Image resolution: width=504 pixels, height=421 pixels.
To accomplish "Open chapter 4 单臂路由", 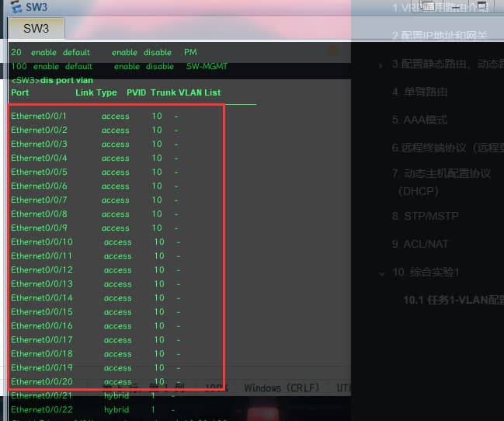I will point(419,92).
